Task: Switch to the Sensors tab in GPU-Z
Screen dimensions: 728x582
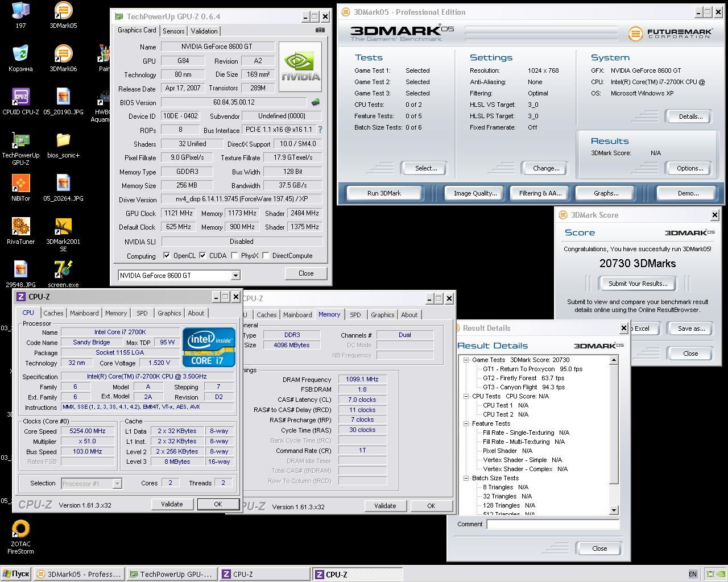Action: click(173, 31)
